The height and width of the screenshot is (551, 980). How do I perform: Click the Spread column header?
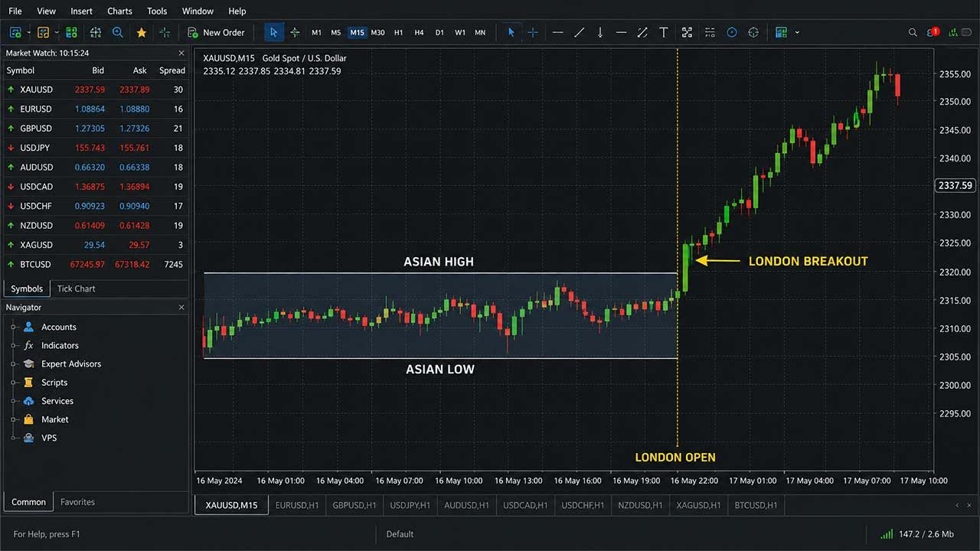click(x=172, y=70)
